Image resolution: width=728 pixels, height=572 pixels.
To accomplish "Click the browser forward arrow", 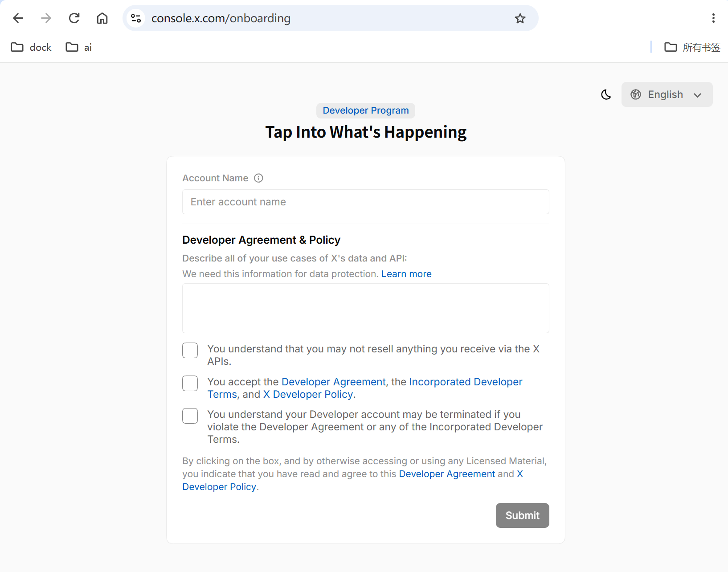I will tap(46, 18).
